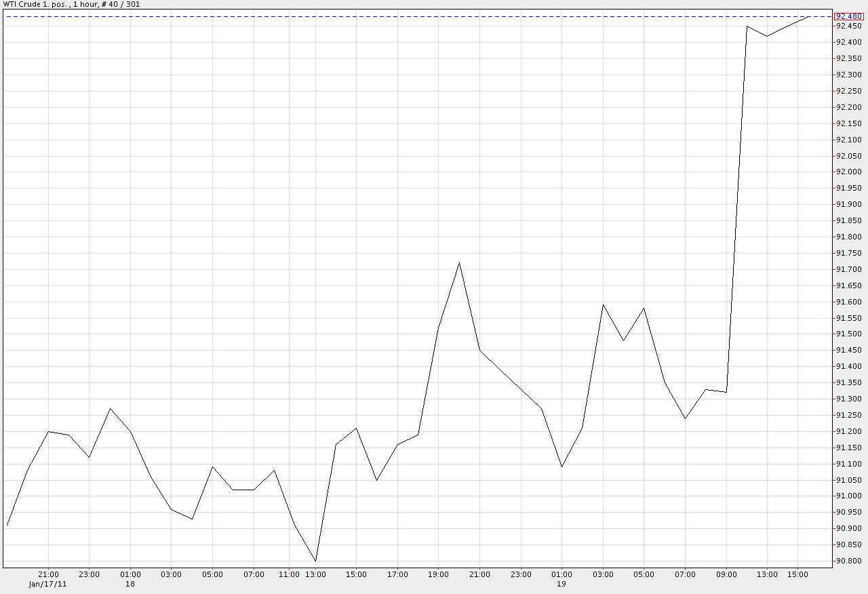The height and width of the screenshot is (594, 868).
Task: Click the 91.500 price axis label
Action: pyautogui.click(x=848, y=334)
